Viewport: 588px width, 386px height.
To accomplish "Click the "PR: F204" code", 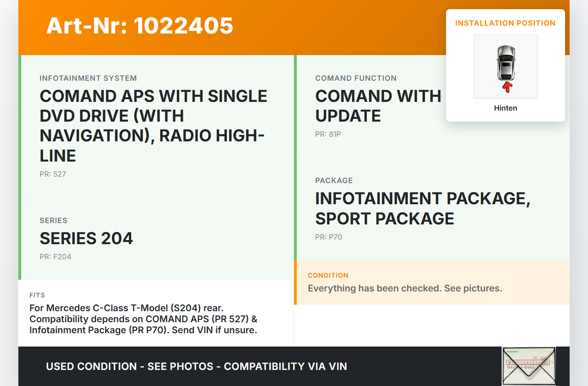I will pyautogui.click(x=55, y=257).
